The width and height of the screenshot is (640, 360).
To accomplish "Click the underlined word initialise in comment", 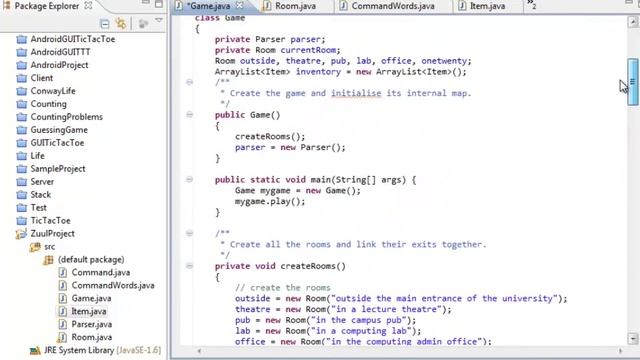I will (356, 93).
